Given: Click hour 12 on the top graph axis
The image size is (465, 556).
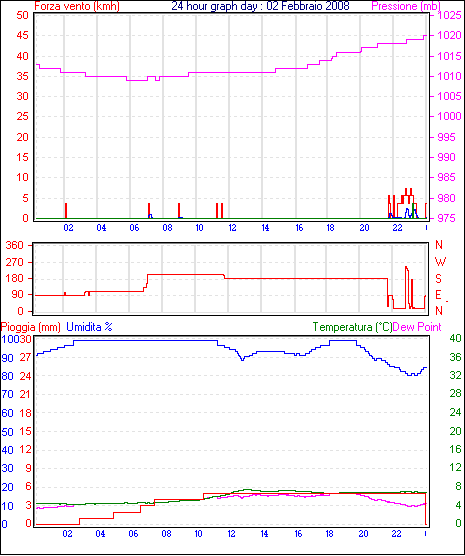Looking at the screenshot, I should click(232, 228).
